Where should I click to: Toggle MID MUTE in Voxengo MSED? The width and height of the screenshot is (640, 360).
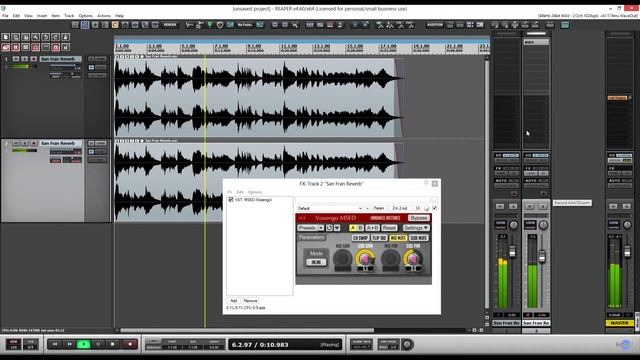[398, 238]
